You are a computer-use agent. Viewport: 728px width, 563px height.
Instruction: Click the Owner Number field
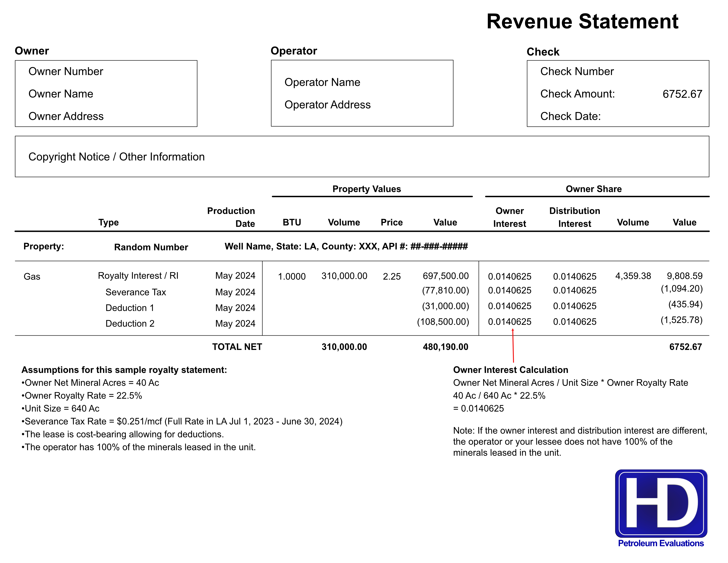(66, 71)
